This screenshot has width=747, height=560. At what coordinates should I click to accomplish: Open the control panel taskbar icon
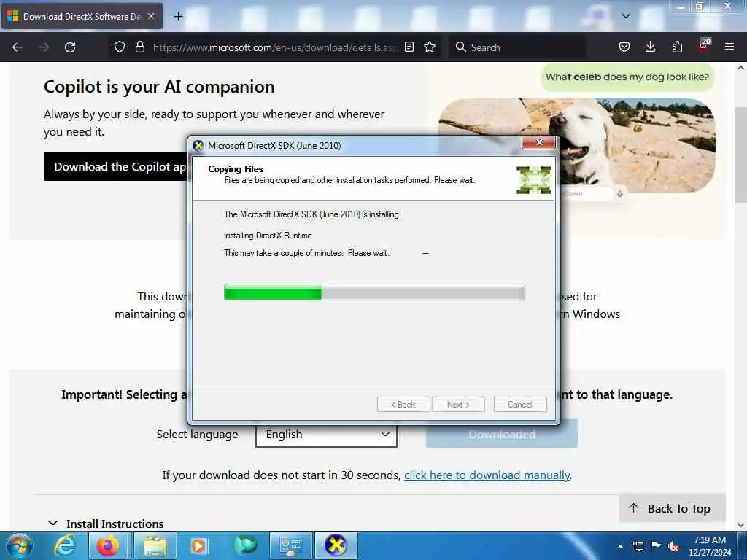tap(291, 545)
